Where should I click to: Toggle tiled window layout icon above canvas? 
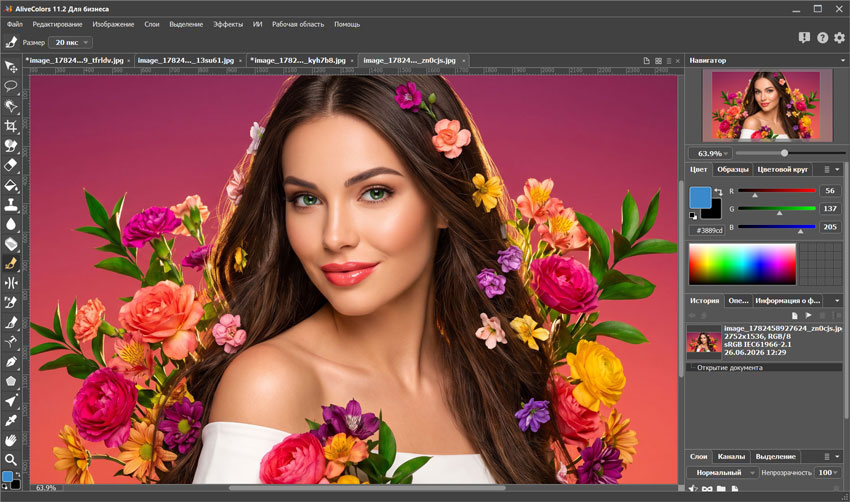[658, 61]
